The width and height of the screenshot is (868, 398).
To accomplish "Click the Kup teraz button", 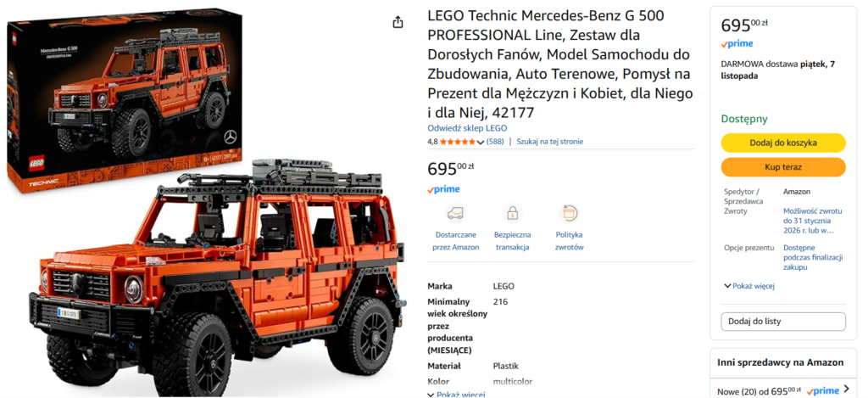I will tap(783, 167).
